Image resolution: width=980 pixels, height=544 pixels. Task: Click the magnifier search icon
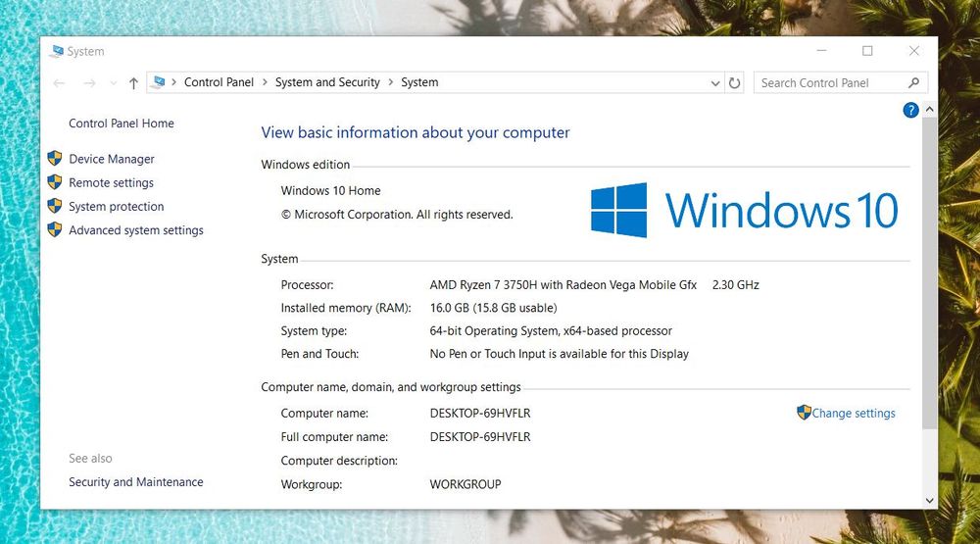913,82
